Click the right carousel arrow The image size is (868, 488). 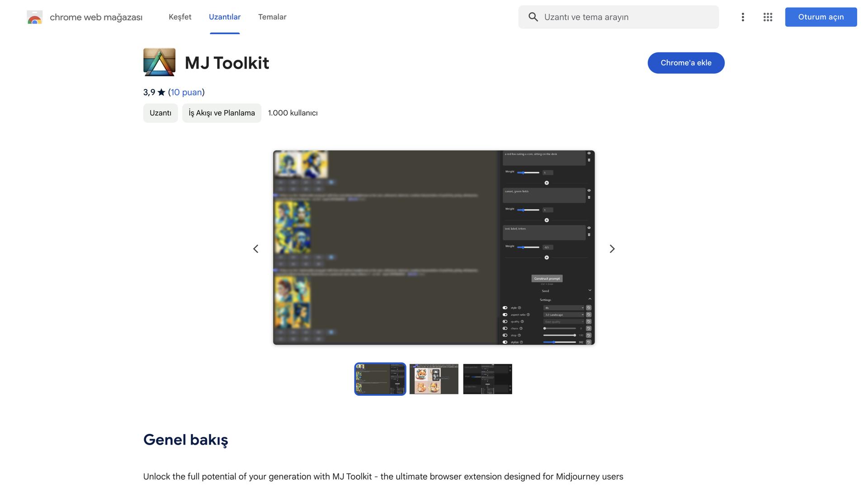coord(612,249)
